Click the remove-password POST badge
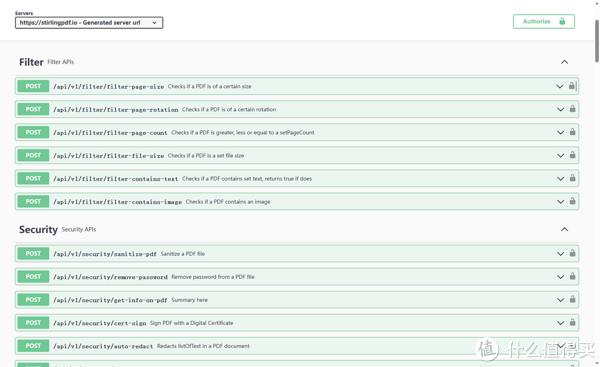Image resolution: width=600 pixels, height=367 pixels. click(33, 277)
